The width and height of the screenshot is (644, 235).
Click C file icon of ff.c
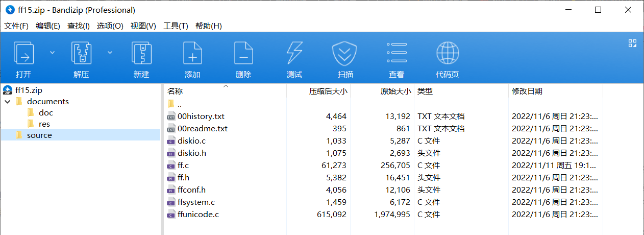171,166
